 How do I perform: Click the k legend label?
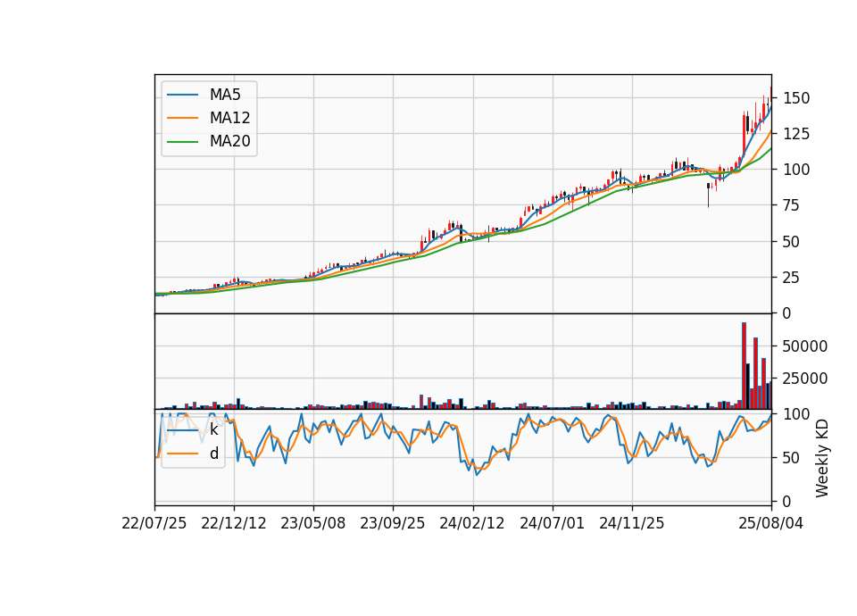(213, 429)
